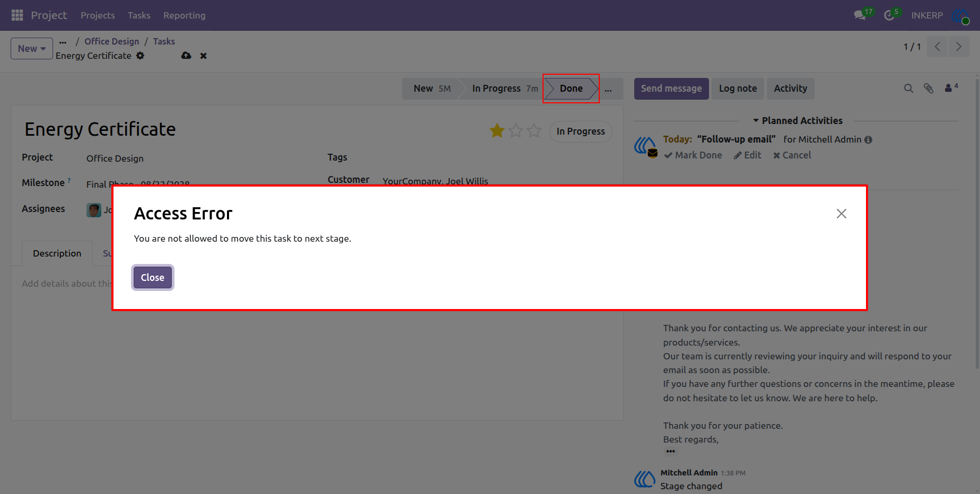The image size is (980, 494).
Task: Open the New button dropdown
Action: click(32, 48)
